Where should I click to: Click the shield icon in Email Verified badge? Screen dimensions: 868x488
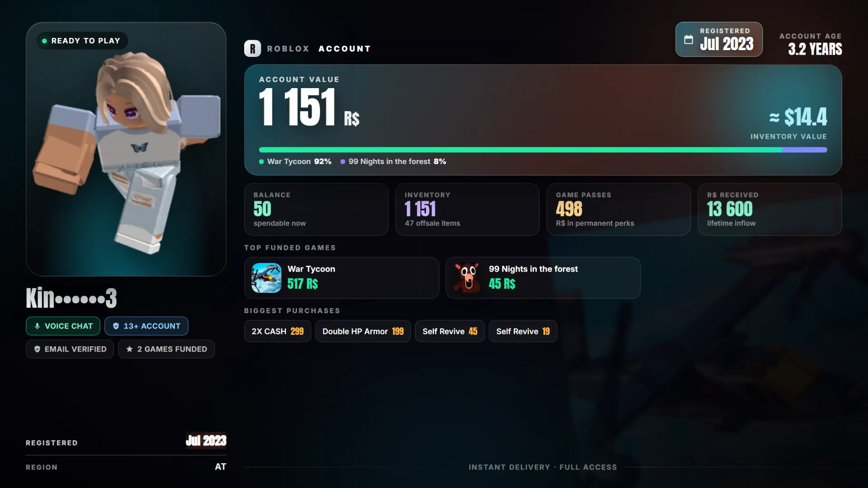click(37, 349)
